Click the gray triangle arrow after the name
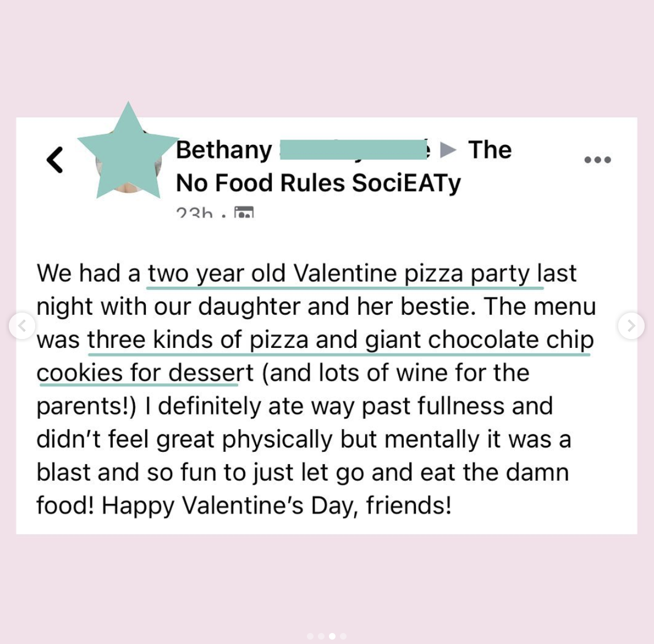This screenshot has width=654, height=644. [448, 150]
